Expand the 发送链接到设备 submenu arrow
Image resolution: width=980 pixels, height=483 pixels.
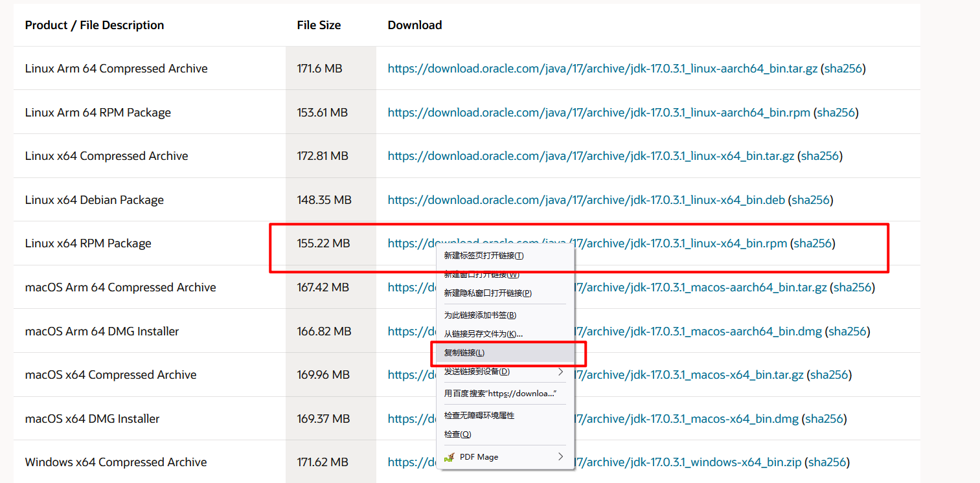point(560,372)
